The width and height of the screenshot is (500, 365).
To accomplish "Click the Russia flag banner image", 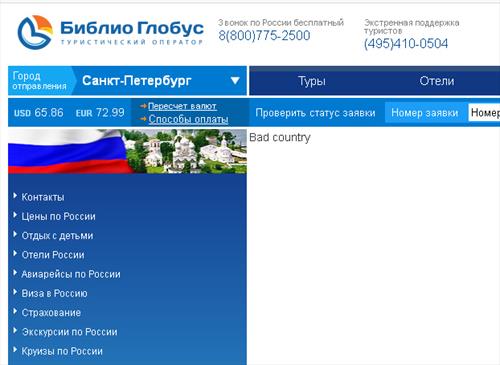I will 127,151.
